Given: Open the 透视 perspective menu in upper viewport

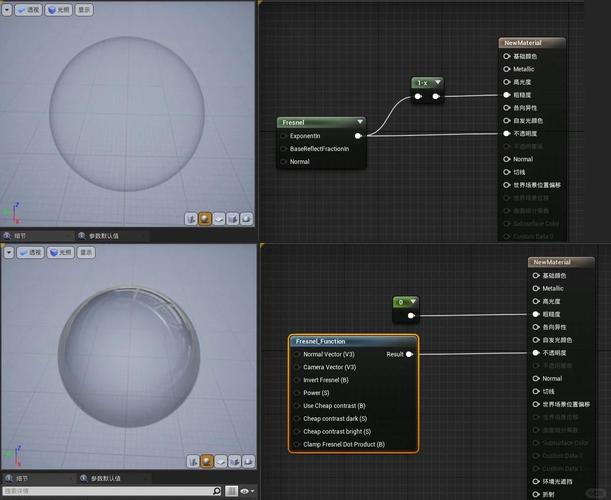Looking at the screenshot, I should tap(28, 10).
